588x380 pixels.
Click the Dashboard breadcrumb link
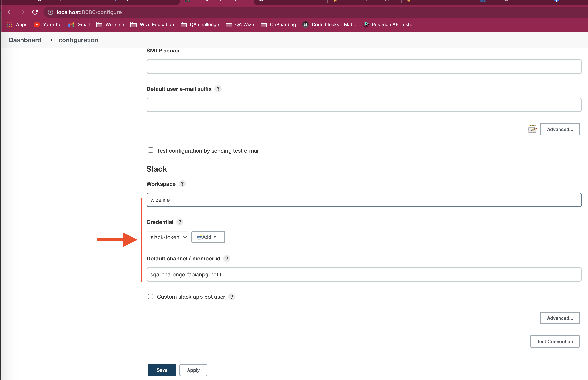pyautogui.click(x=25, y=40)
